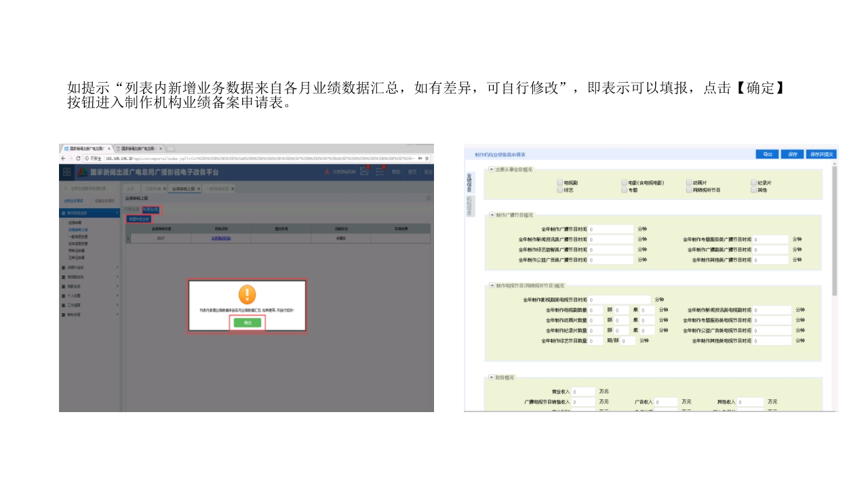868x488 pixels.
Task: Collapse the 制作广播节目情况 section
Action: point(492,215)
